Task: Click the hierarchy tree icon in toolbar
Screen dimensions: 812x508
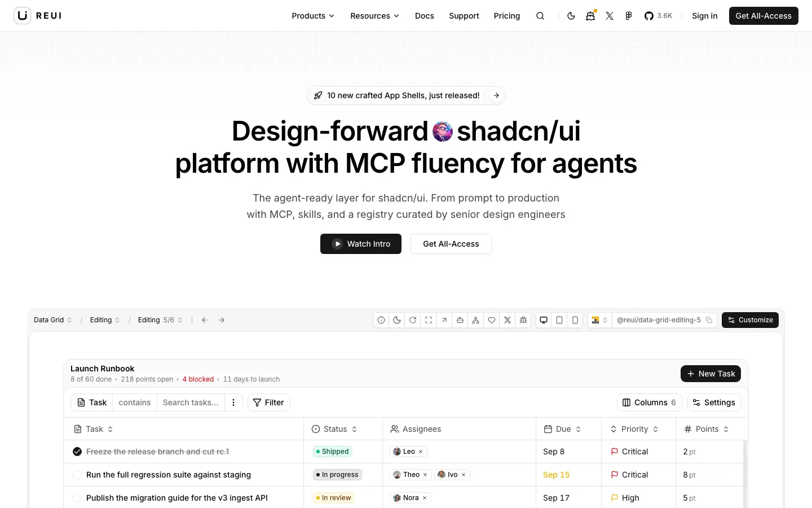Action: tap(476, 320)
